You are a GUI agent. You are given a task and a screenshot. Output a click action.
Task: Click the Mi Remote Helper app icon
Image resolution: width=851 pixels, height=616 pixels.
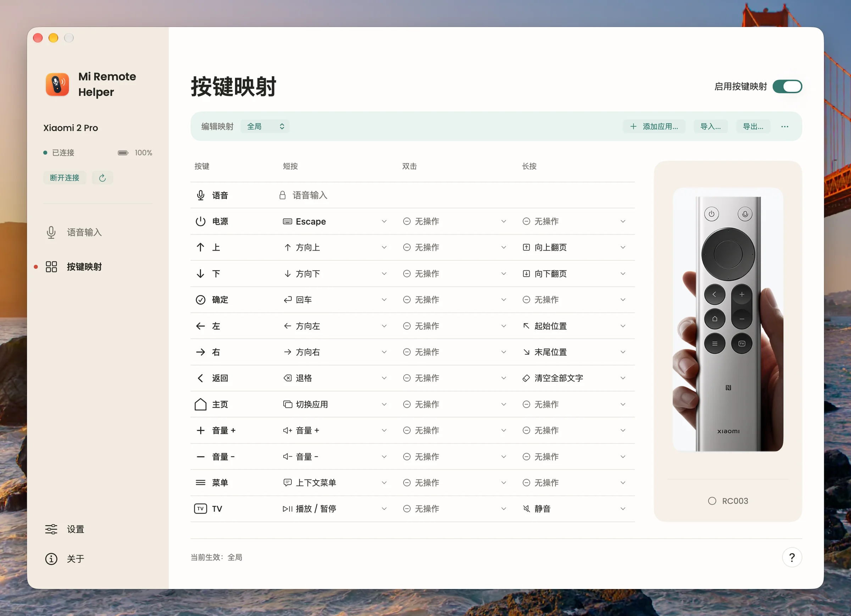tap(57, 84)
